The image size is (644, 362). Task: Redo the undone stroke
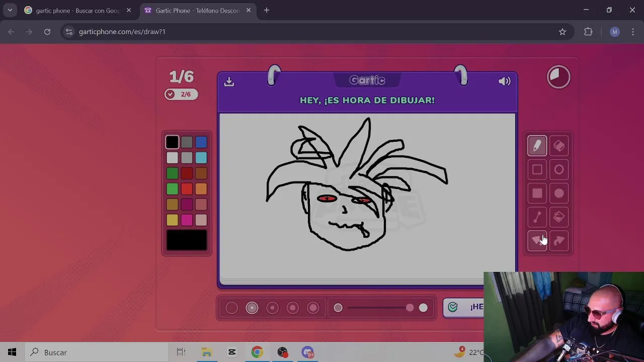[559, 241]
